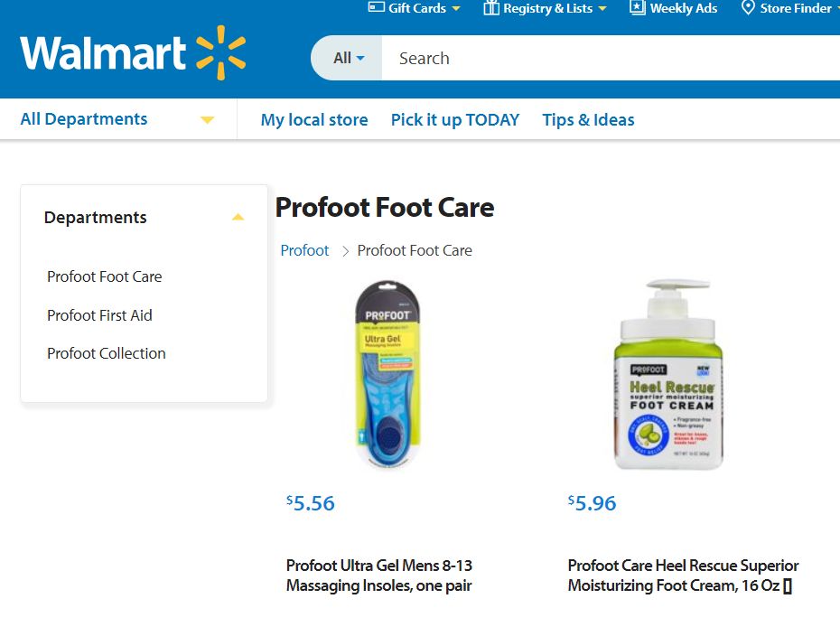The image size is (840, 627).
Task: Open My local store tab
Action: [314, 120]
